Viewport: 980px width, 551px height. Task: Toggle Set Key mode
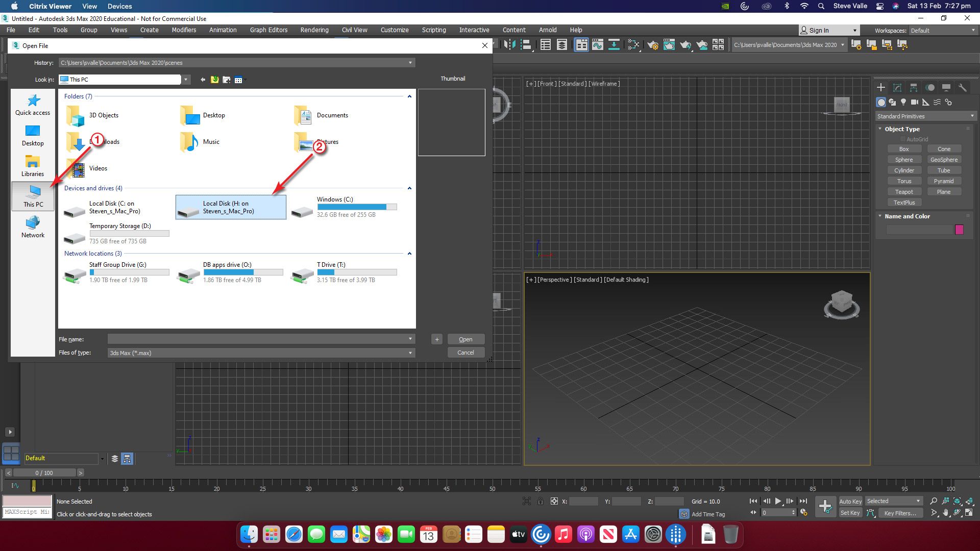pyautogui.click(x=850, y=513)
